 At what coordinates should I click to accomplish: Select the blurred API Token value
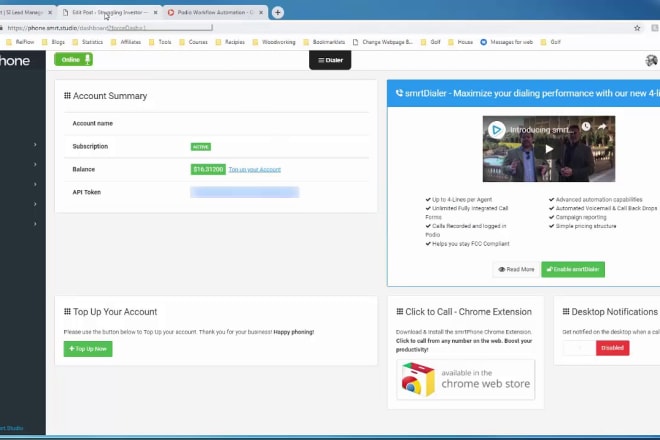pos(245,192)
